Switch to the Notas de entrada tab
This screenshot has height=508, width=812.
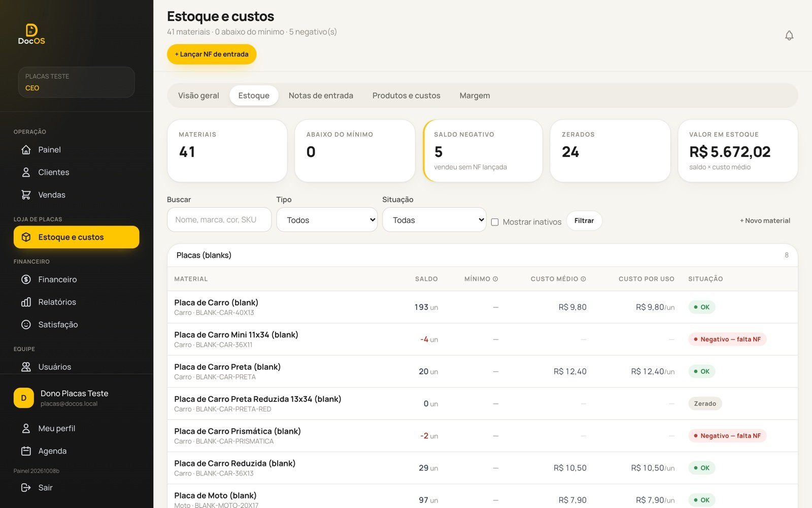pyautogui.click(x=321, y=96)
